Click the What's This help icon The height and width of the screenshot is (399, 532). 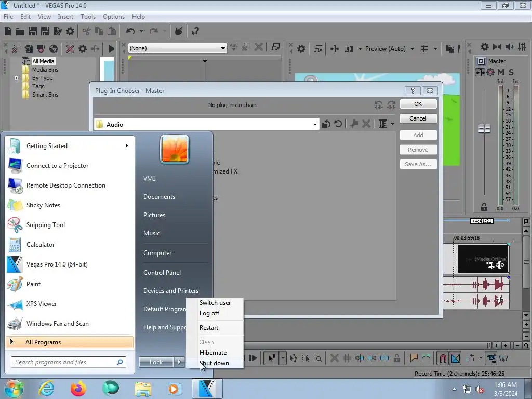[x=195, y=32]
